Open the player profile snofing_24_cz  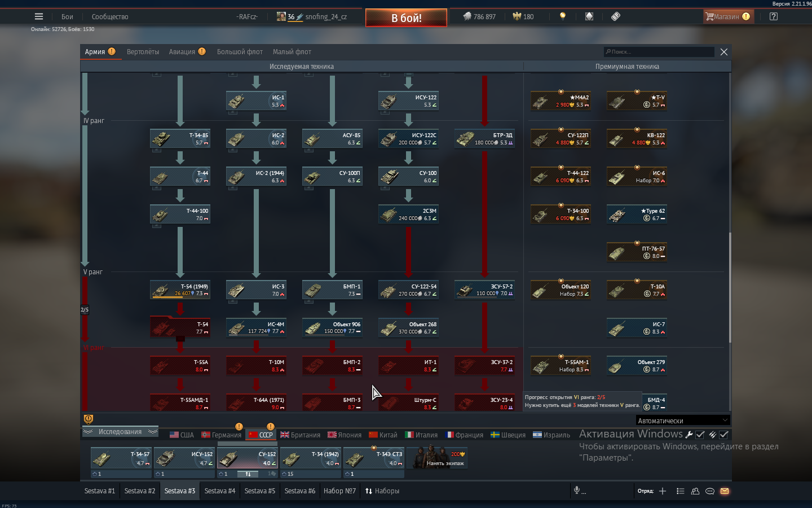point(312,16)
